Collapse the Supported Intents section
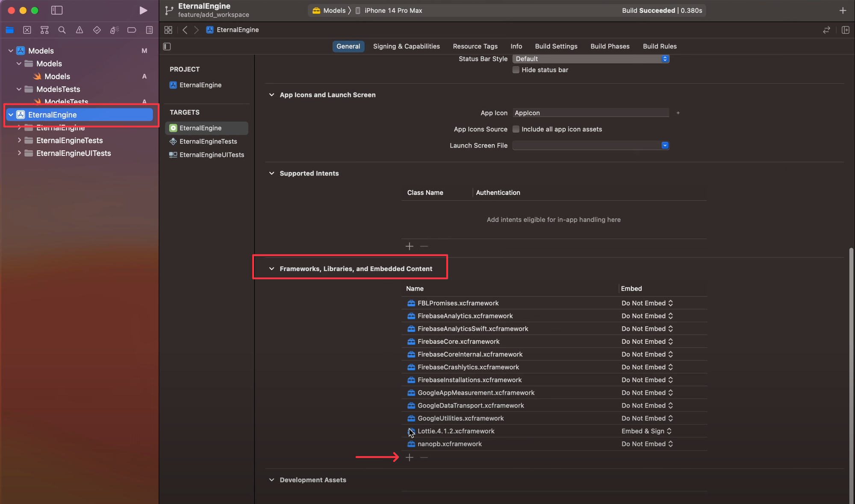Screen dimensions: 855x504 coord(271,173)
